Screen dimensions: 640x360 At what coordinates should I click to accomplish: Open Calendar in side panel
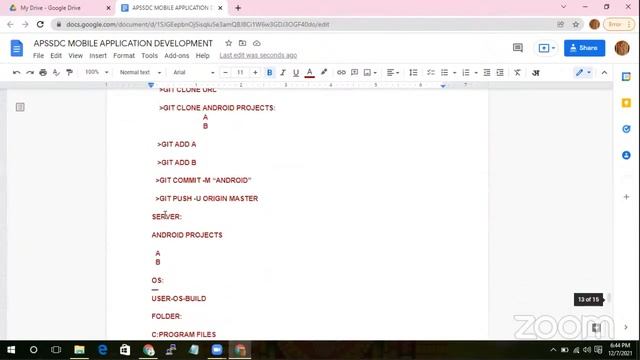(x=626, y=77)
